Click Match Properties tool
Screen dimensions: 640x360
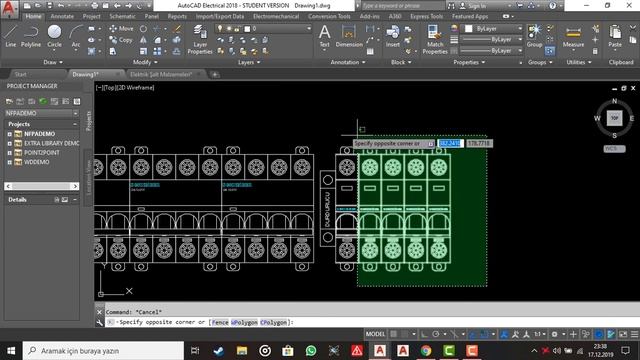coord(435,40)
